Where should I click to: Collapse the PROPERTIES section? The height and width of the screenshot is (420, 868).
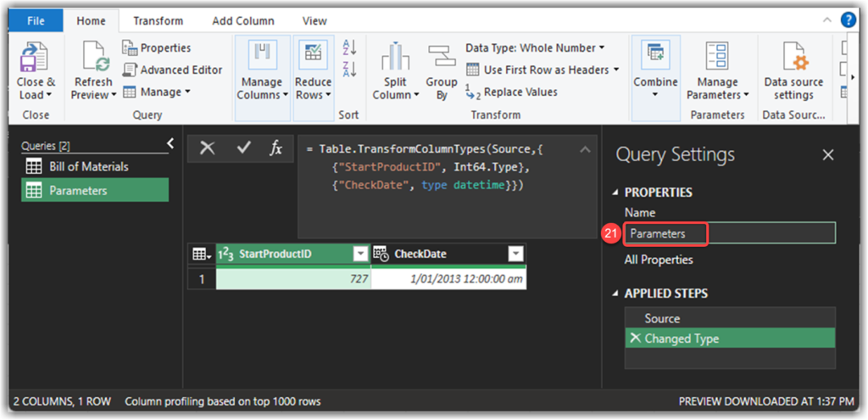click(616, 193)
